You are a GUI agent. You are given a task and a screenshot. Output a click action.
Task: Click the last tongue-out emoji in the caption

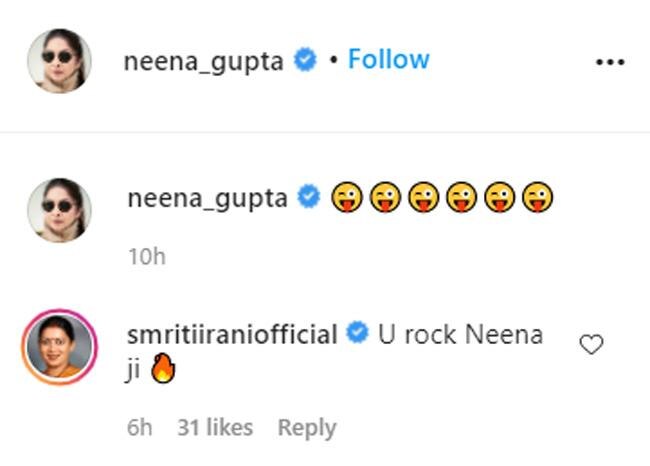tap(537, 198)
